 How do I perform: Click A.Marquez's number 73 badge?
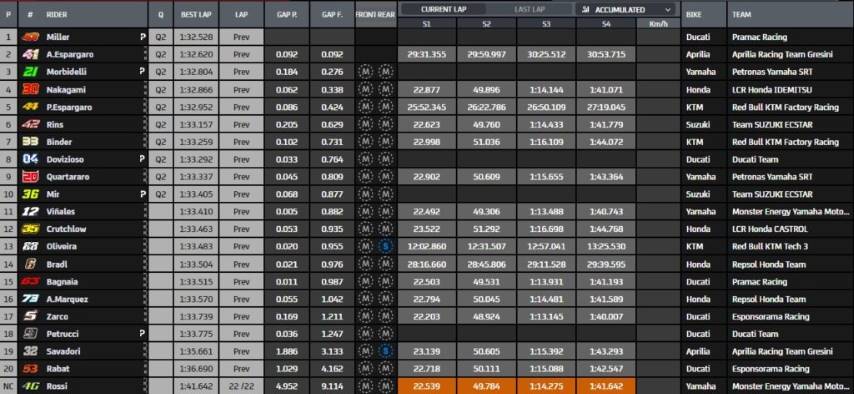30,299
